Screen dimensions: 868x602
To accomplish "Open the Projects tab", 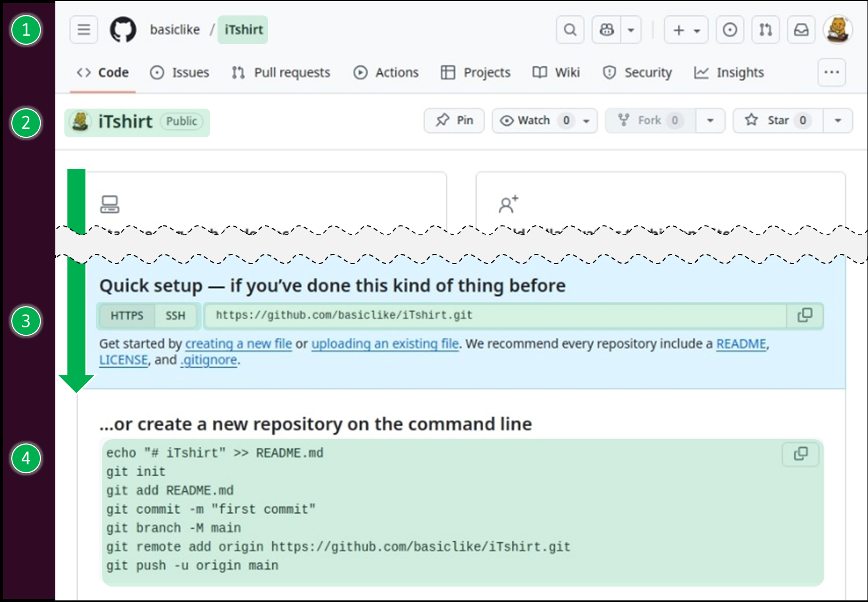I will click(475, 72).
